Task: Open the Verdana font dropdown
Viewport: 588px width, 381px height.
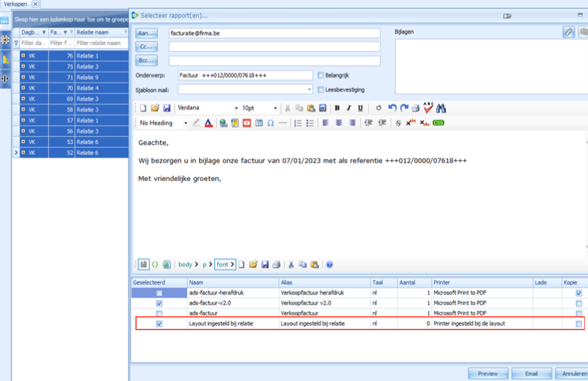Action: 236,109
